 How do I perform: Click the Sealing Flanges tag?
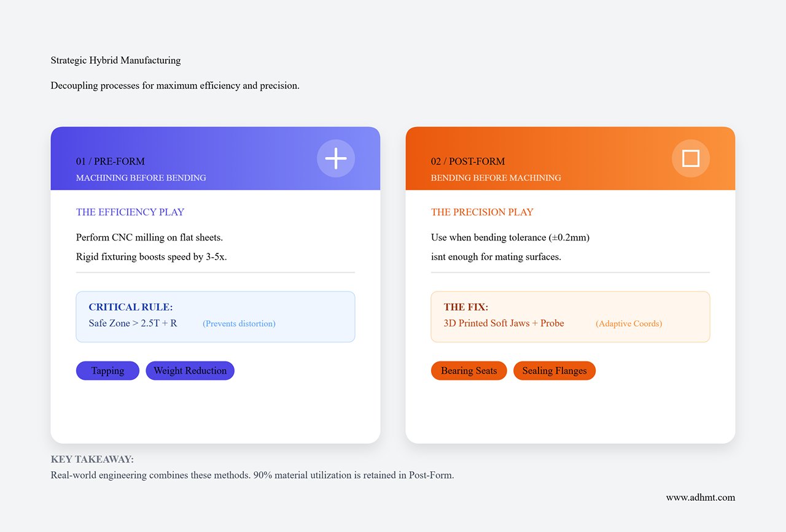(x=554, y=371)
